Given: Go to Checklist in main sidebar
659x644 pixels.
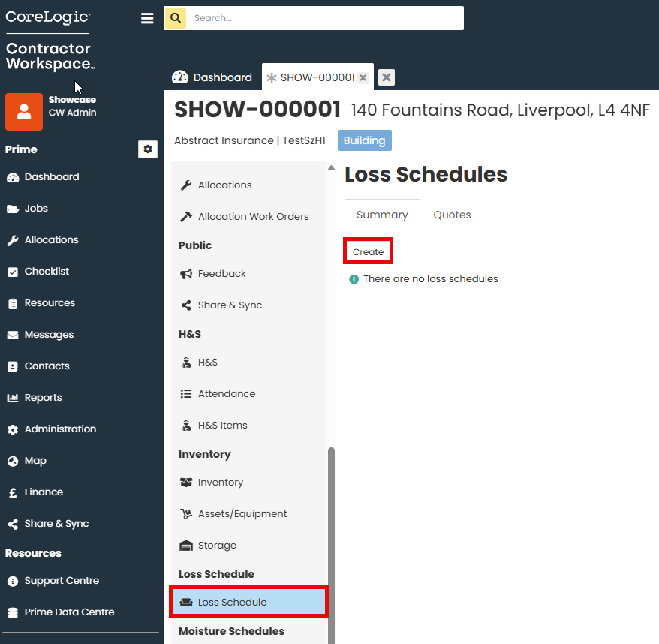Looking at the screenshot, I should tap(47, 272).
